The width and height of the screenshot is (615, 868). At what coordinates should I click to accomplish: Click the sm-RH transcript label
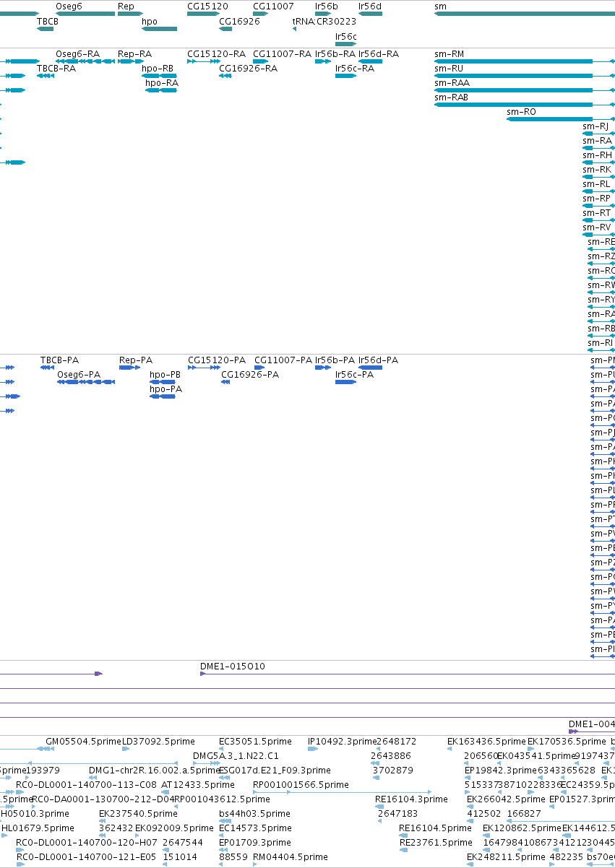coord(597,155)
